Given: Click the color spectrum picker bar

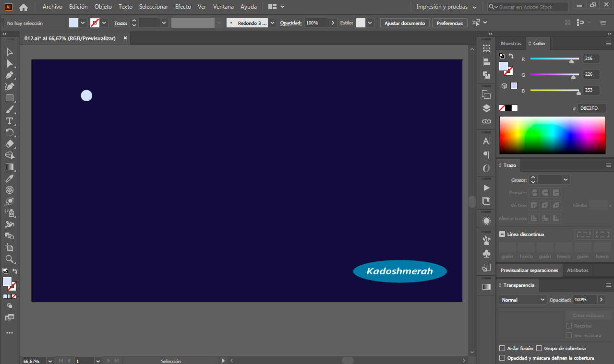Looking at the screenshot, I should (553, 135).
